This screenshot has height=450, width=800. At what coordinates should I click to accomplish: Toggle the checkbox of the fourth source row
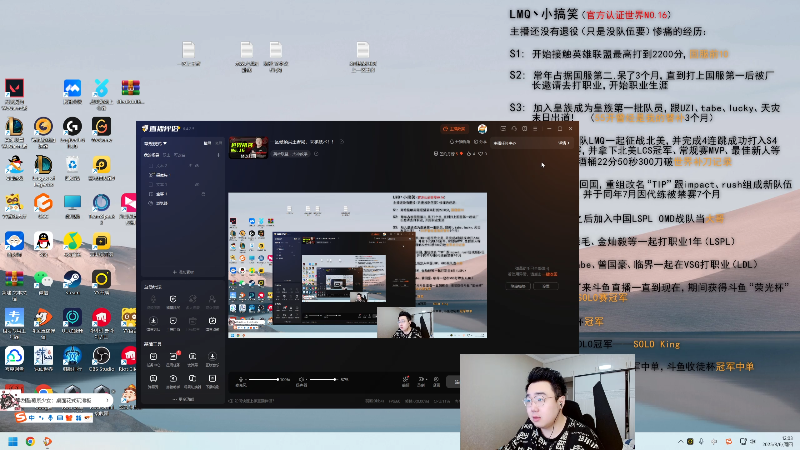pos(151,194)
